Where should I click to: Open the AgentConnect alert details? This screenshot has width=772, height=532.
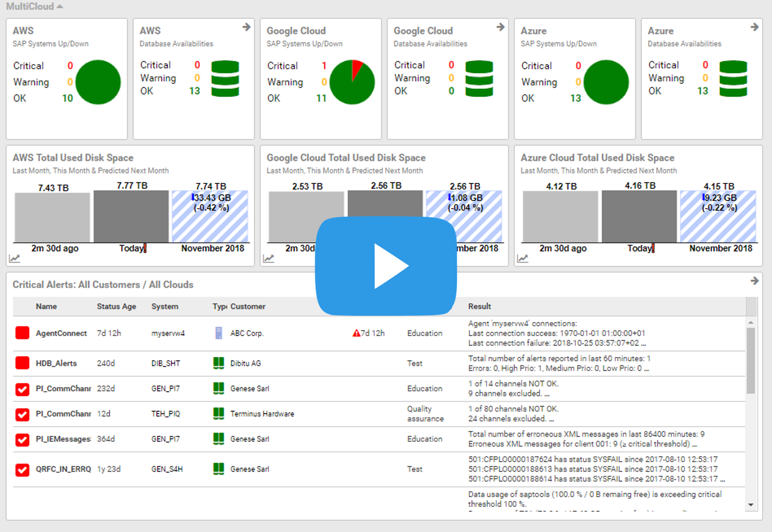point(61,332)
